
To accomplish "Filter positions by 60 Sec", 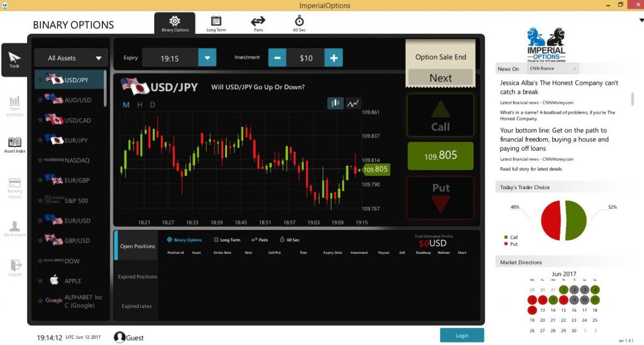I will [x=289, y=239].
